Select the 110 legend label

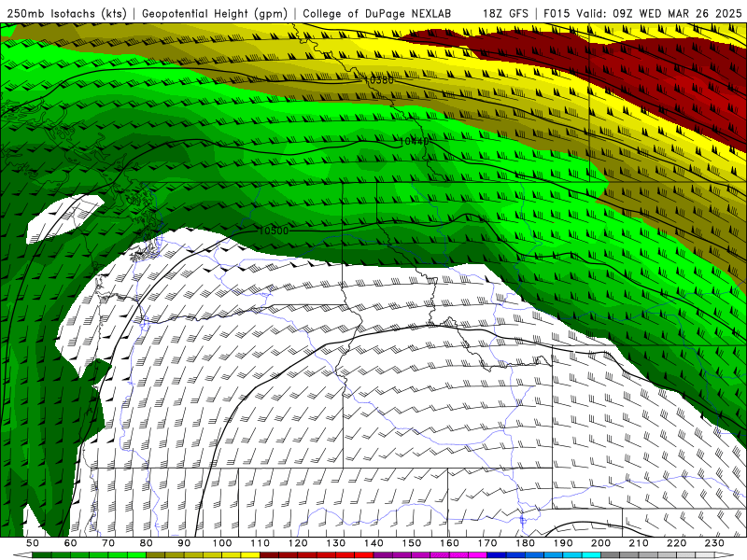click(260, 543)
